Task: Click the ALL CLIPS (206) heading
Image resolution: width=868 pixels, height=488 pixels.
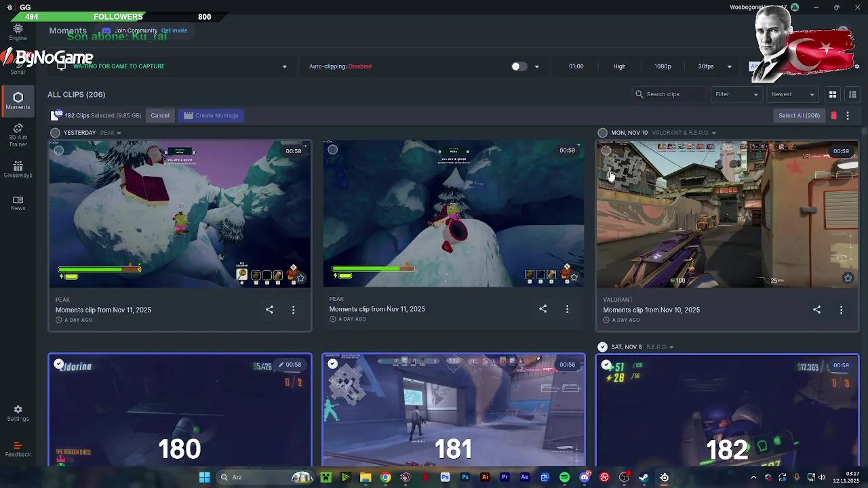Action: click(76, 94)
